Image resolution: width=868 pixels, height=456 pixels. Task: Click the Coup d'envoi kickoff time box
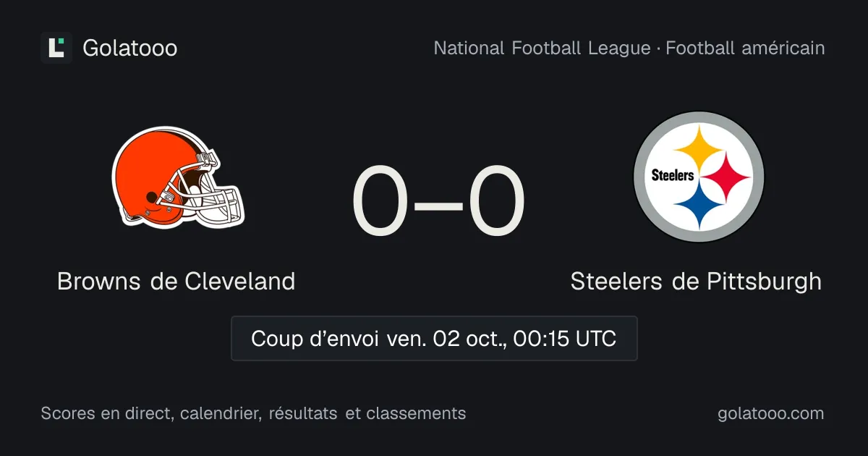434,338
